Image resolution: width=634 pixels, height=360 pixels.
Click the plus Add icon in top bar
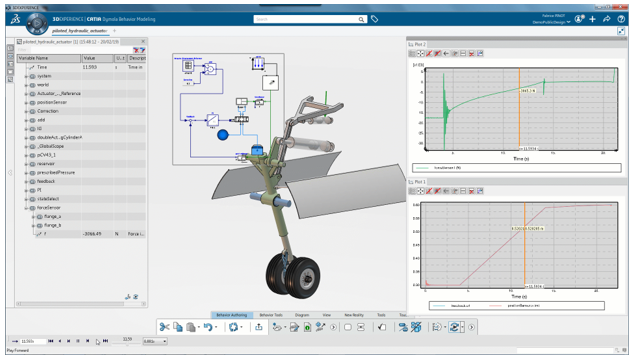pyautogui.click(x=592, y=19)
